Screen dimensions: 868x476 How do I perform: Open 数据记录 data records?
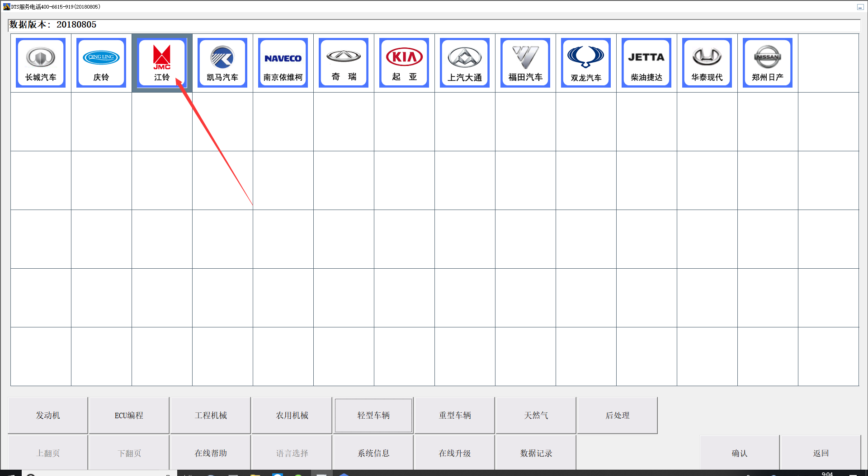click(536, 453)
